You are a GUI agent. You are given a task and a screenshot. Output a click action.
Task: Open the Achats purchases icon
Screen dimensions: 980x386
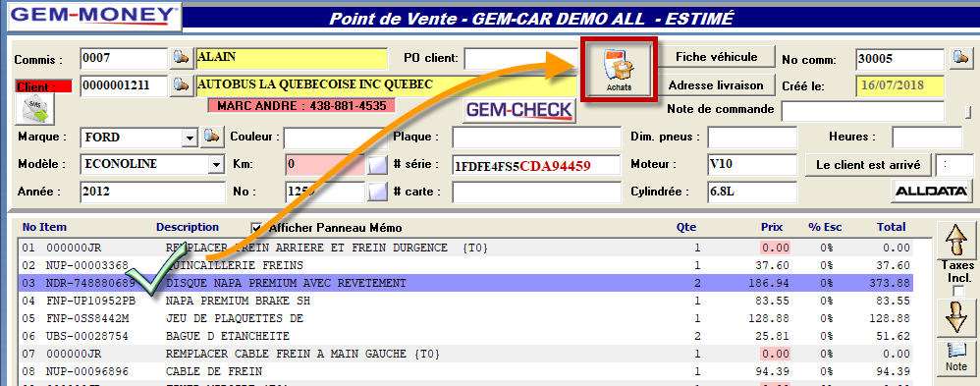[x=619, y=69]
